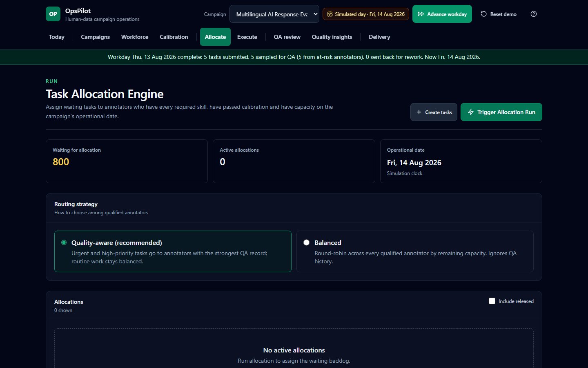Click the OP logo icon
The image size is (588, 368).
[x=53, y=14]
